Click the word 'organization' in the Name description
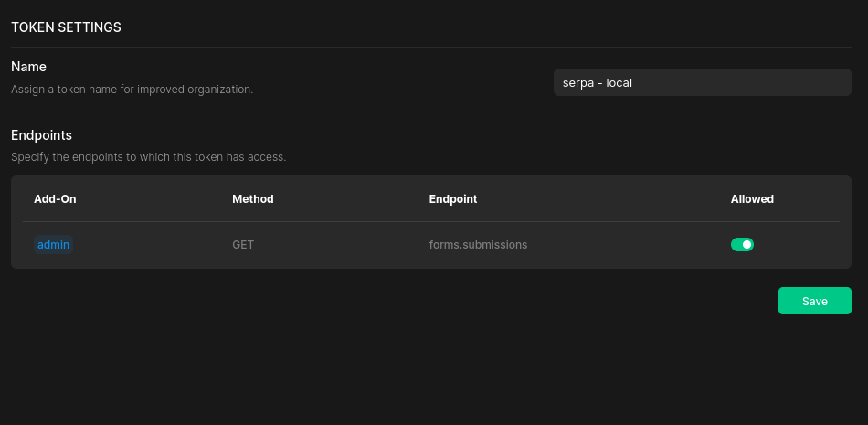The width and height of the screenshot is (868, 425). point(220,90)
